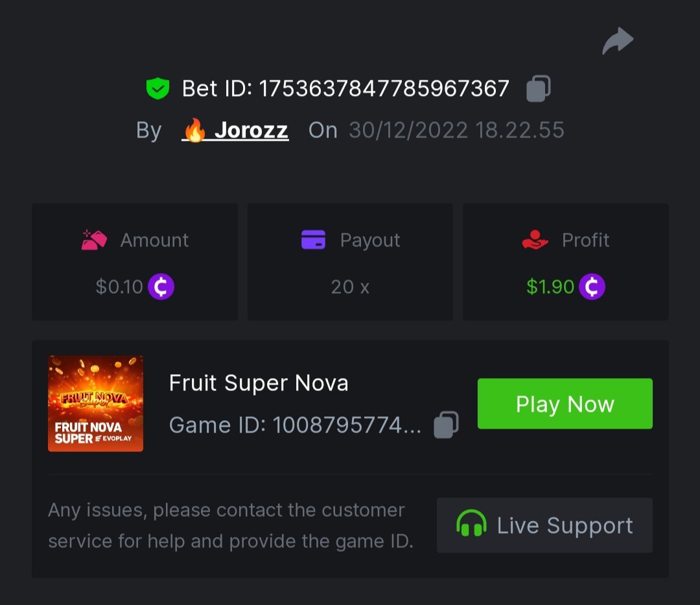The image size is (700, 605).
Task: Copy the Bet ID number
Action: pyautogui.click(x=538, y=89)
